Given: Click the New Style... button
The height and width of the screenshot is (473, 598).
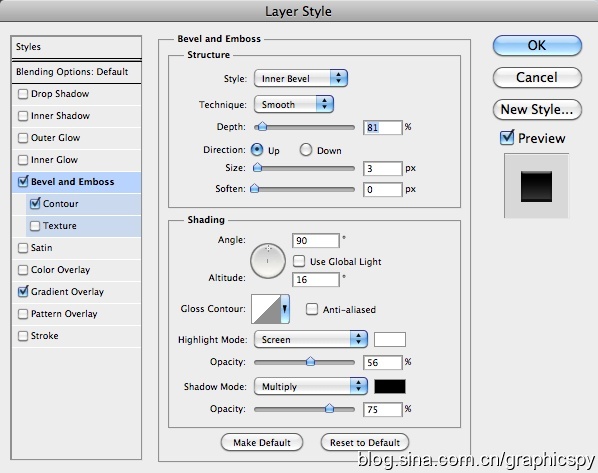Looking at the screenshot, I should [537, 109].
